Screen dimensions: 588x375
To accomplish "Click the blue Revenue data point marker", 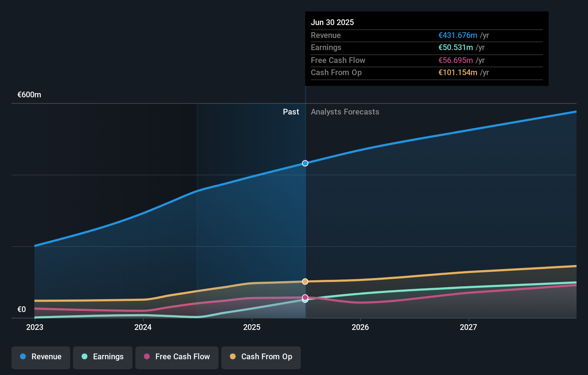I will pyautogui.click(x=305, y=163).
